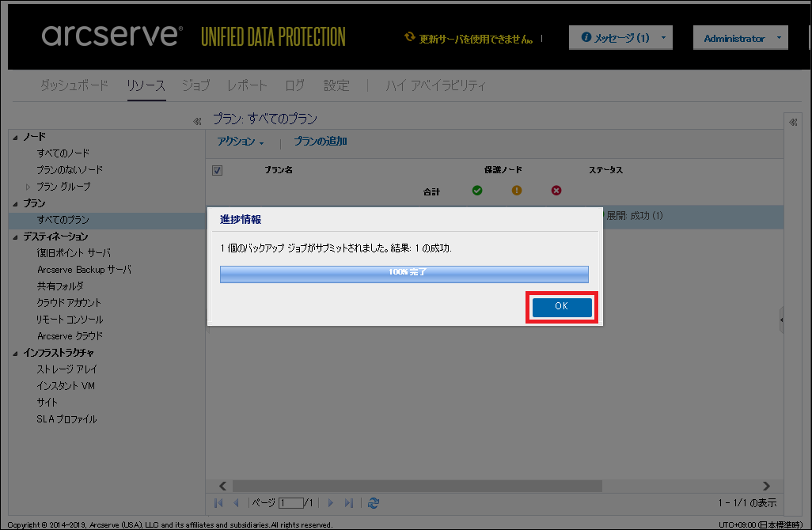The width and height of the screenshot is (812, 530).
Task: Select Arcserve クラウド in the tree
Action: click(x=70, y=336)
